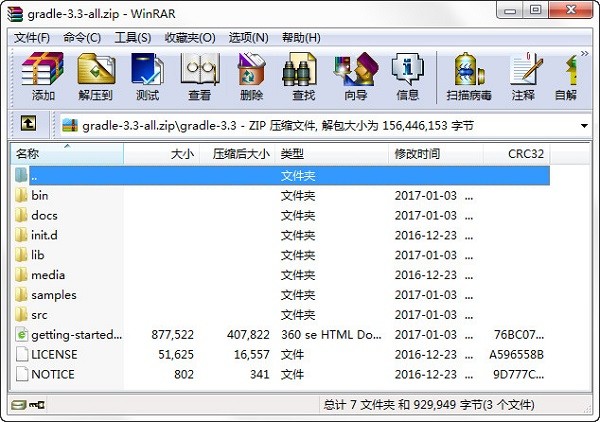Select the src folder icon

click(21, 315)
